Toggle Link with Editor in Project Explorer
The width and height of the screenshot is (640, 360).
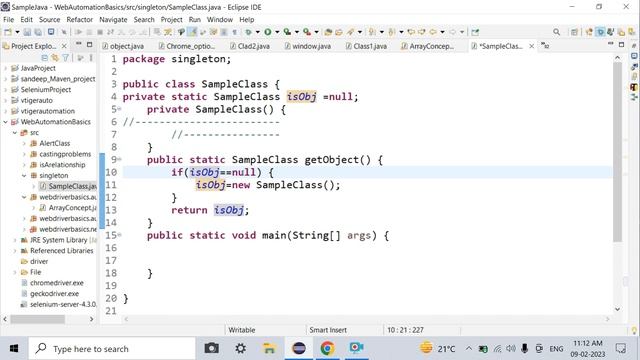tap(55, 58)
